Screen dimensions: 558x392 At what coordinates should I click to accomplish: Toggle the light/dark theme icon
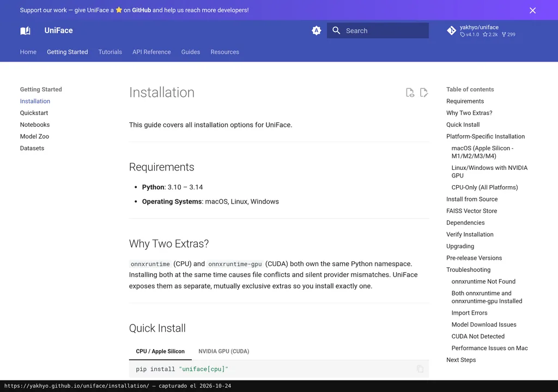[x=317, y=30]
